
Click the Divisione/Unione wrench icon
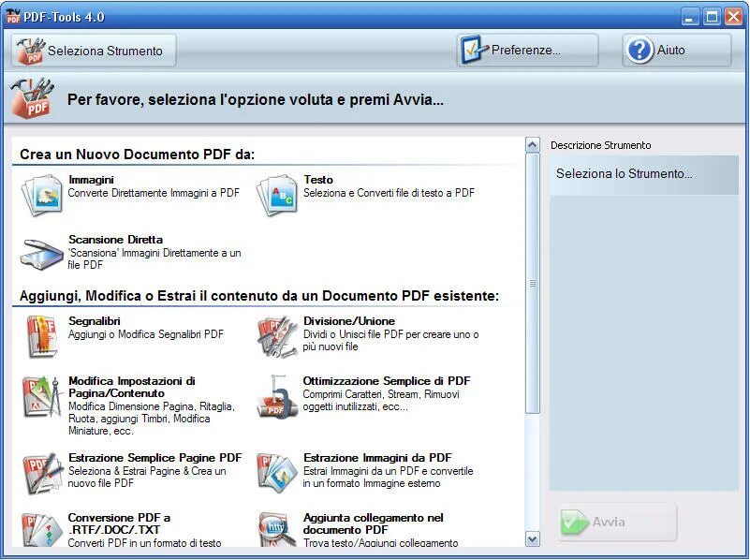(x=277, y=337)
